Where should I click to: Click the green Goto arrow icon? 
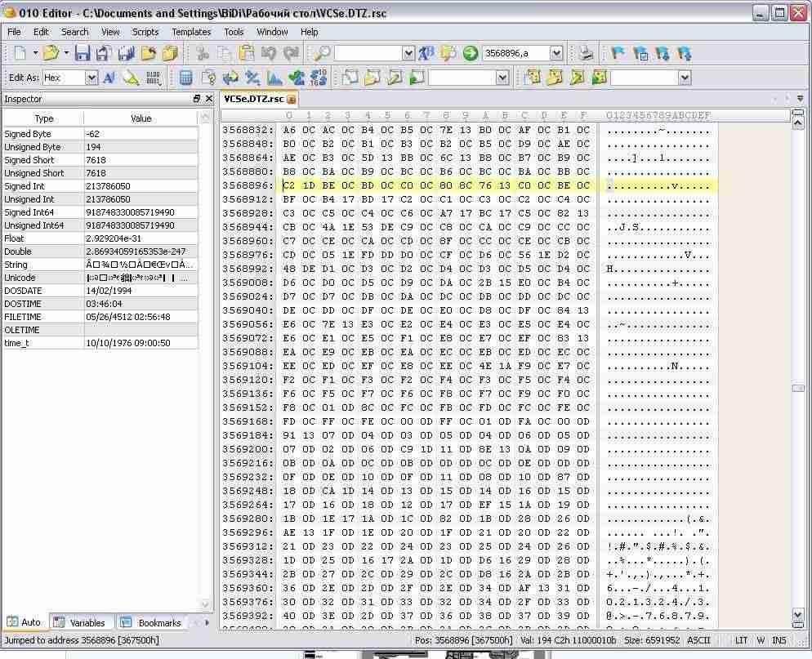tap(471, 54)
